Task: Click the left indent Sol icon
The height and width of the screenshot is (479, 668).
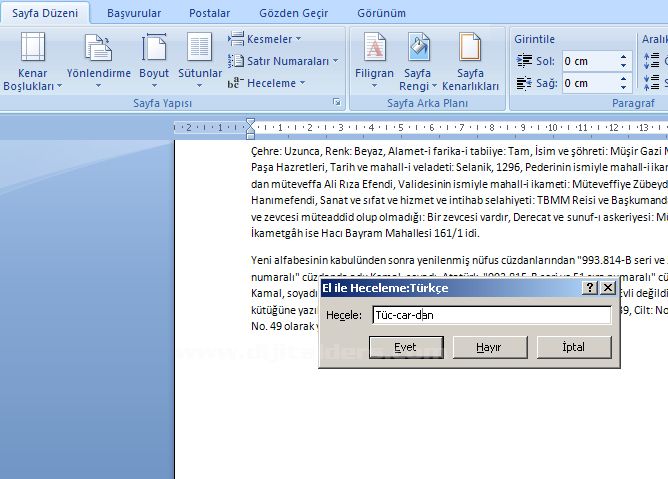Action: (524, 61)
